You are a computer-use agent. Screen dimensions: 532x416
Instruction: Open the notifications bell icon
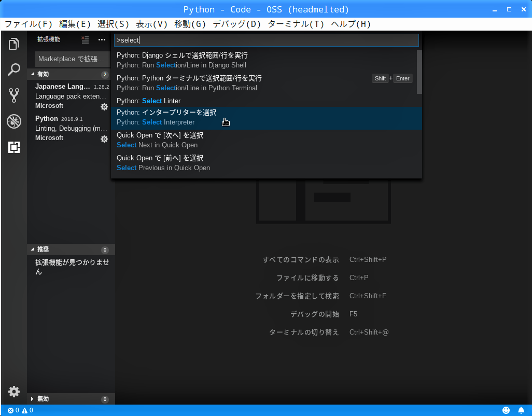pyautogui.click(x=521, y=410)
